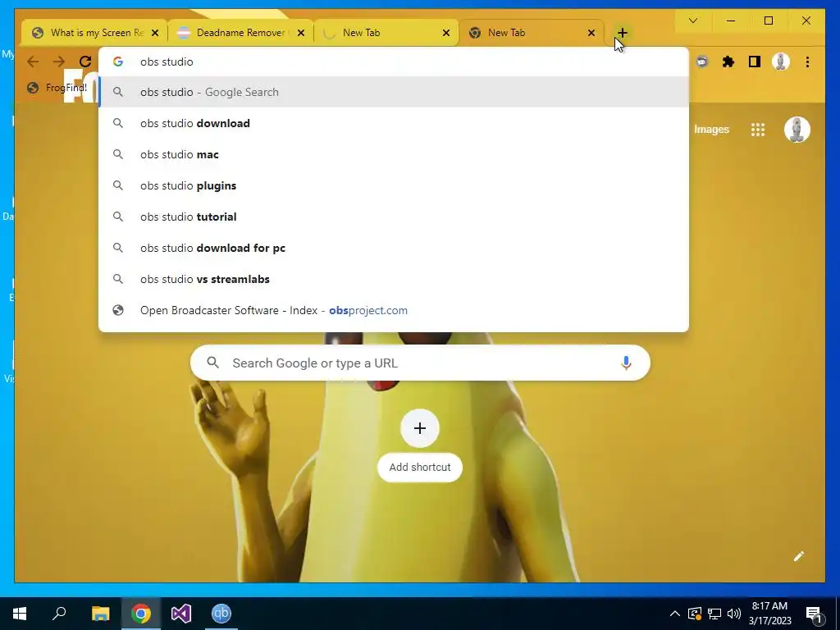Image resolution: width=840 pixels, height=630 pixels.
Task: Click the extension icon left of Extensions puzzle
Action: pyautogui.click(x=702, y=62)
